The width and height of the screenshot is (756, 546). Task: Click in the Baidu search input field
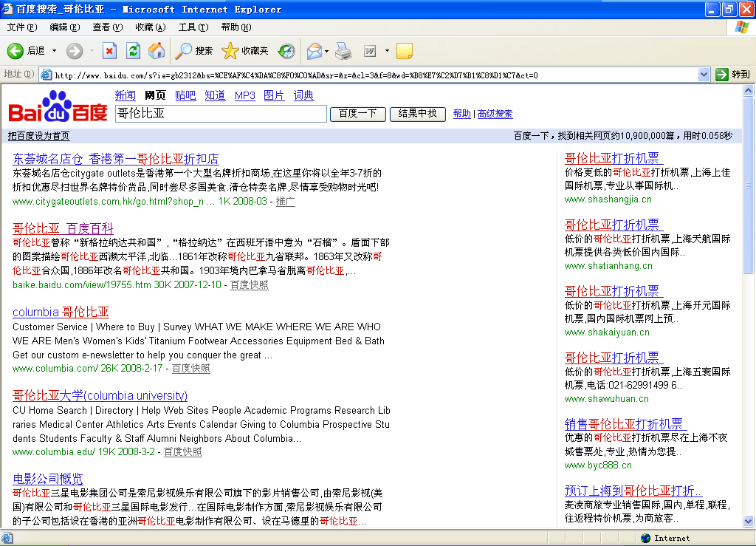221,114
